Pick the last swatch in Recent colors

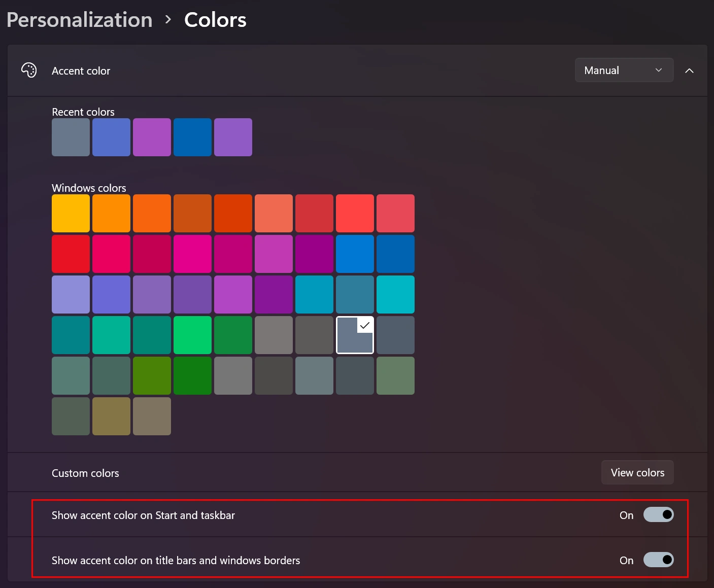(x=233, y=137)
